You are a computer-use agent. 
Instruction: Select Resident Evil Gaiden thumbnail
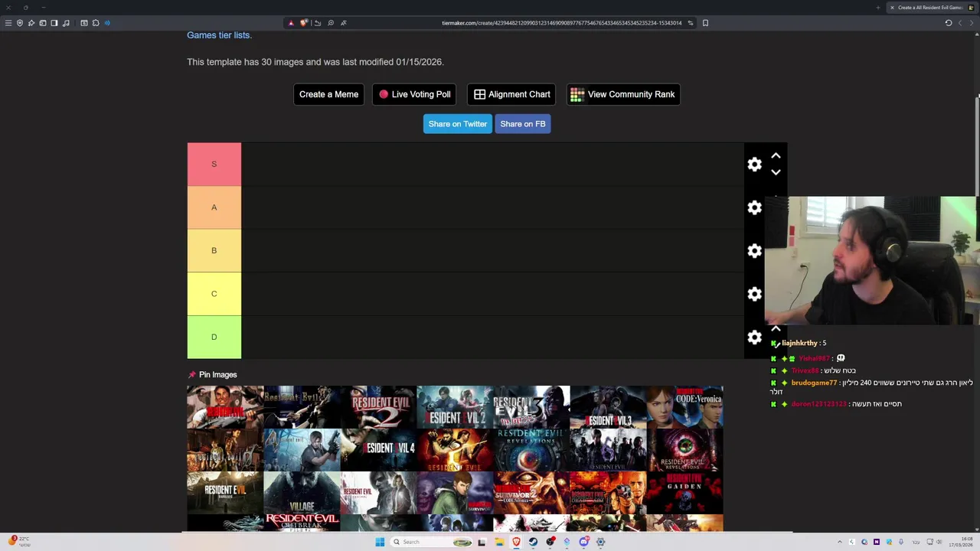(x=684, y=493)
